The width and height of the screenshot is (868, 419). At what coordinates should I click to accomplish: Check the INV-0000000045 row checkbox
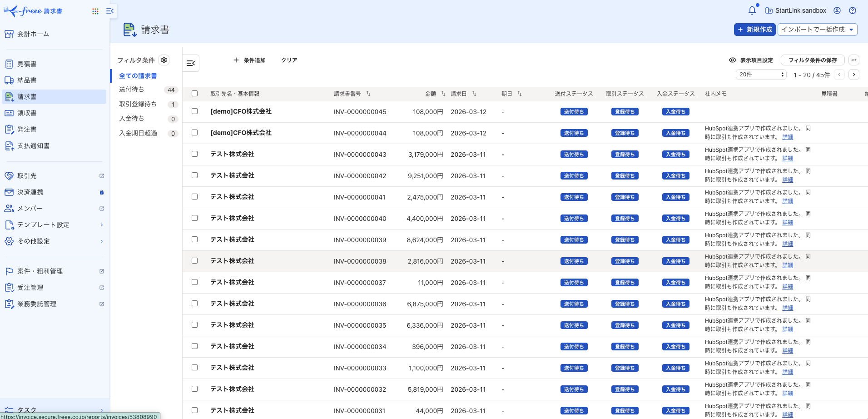(195, 111)
